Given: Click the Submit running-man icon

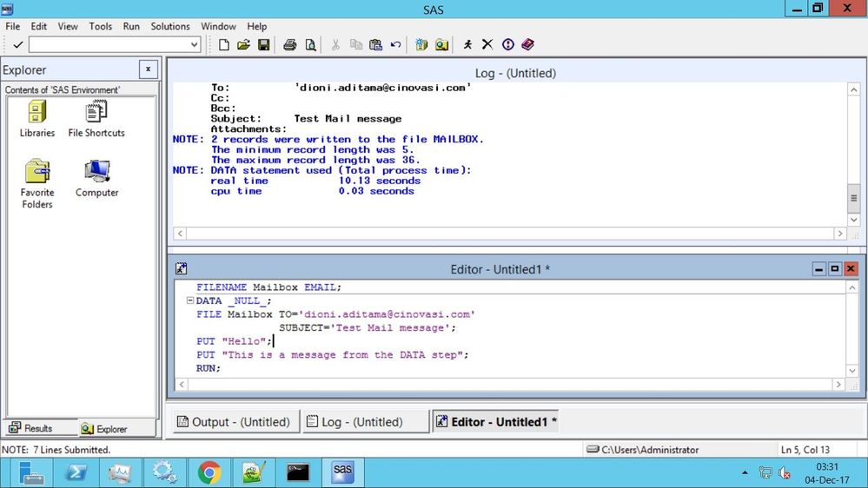Looking at the screenshot, I should [467, 44].
